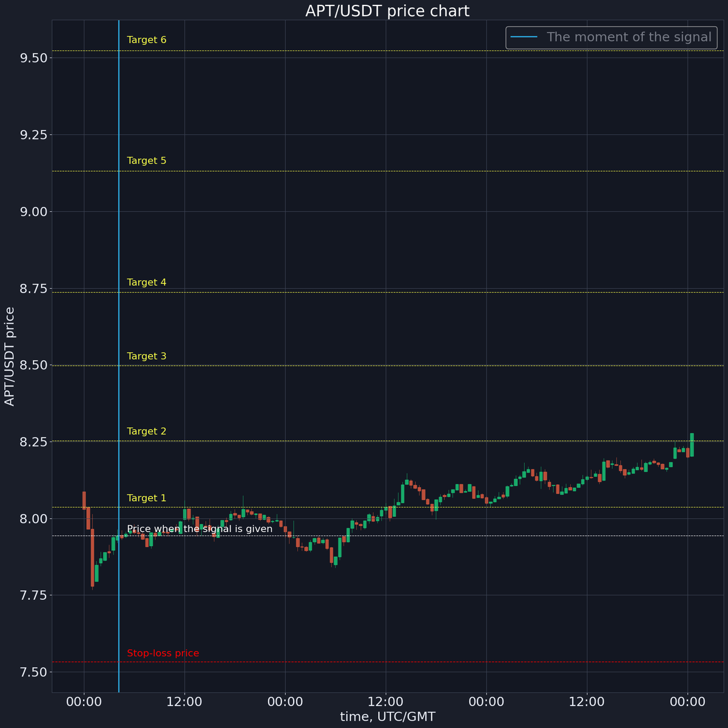Click the red 'Stop-loss price' label

[163, 653]
